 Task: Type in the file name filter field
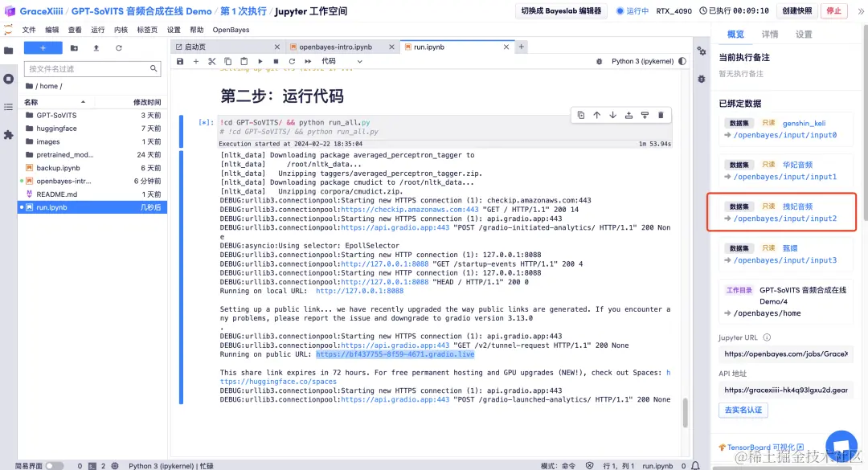click(92, 68)
